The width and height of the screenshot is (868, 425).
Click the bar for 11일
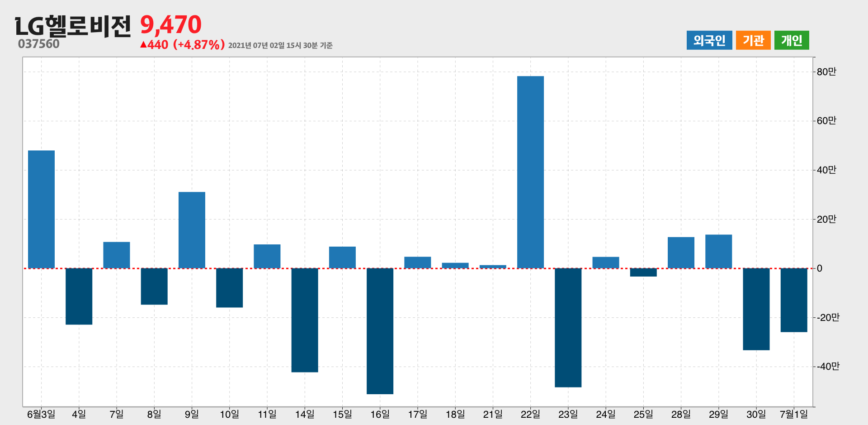pos(267,257)
